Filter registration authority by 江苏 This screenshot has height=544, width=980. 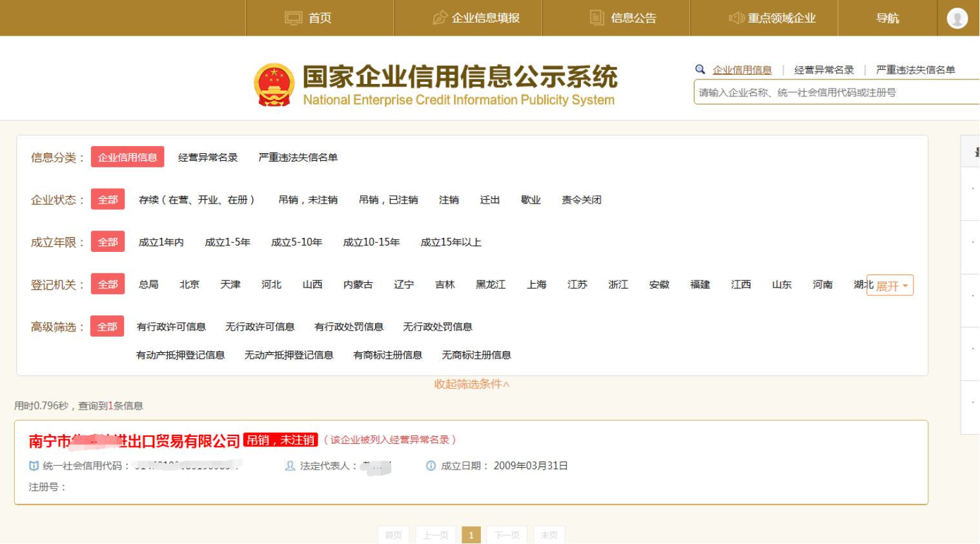(577, 284)
